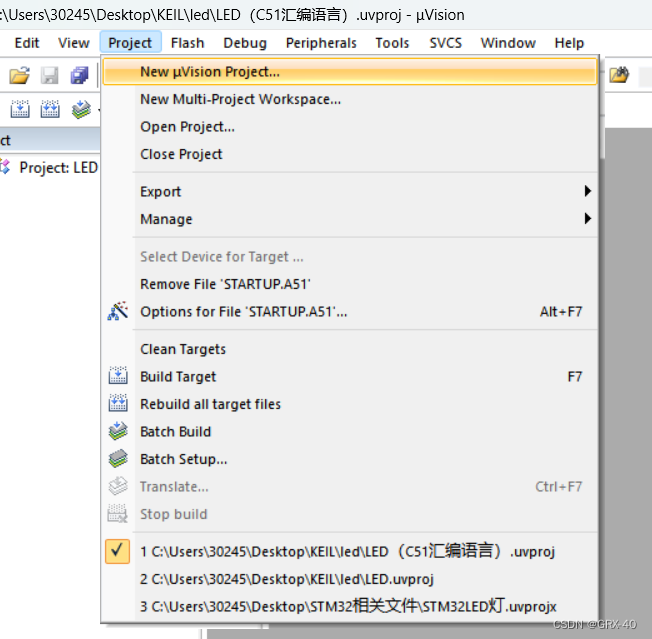Open the Help menu
Screen dimensions: 652x639
tap(569, 43)
